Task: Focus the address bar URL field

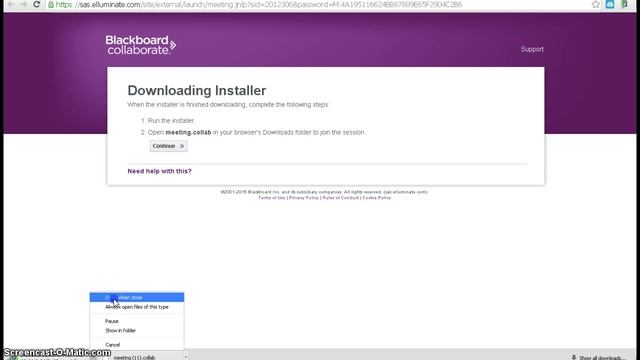Action: coord(318,4)
